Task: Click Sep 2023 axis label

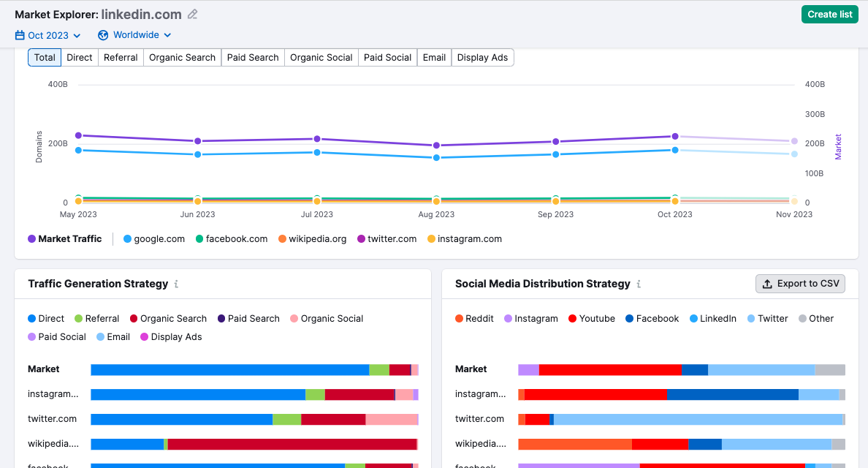Action: pos(556,214)
